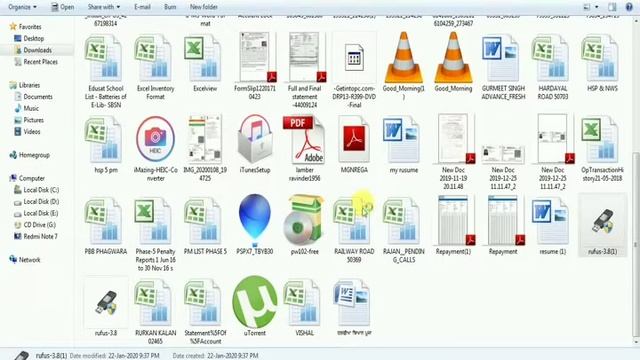The image size is (640, 360).
Task: Open Local Disk (C:)
Action: [x=37, y=190]
